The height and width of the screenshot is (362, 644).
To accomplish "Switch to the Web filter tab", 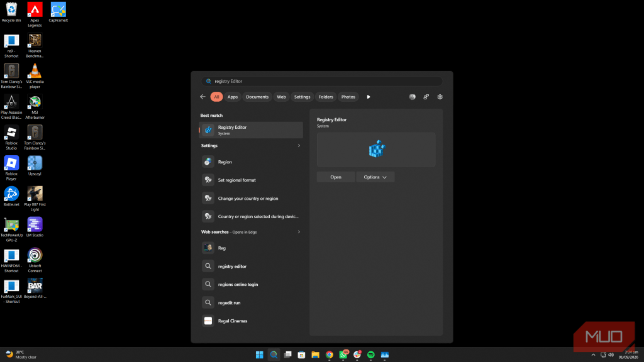I will coord(281,97).
